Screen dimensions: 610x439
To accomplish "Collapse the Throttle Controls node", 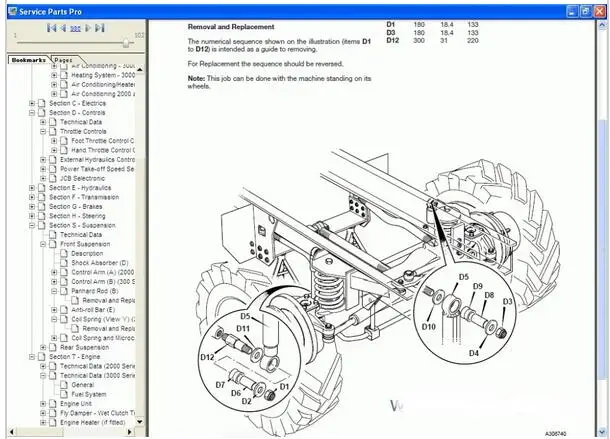I will point(43,132).
